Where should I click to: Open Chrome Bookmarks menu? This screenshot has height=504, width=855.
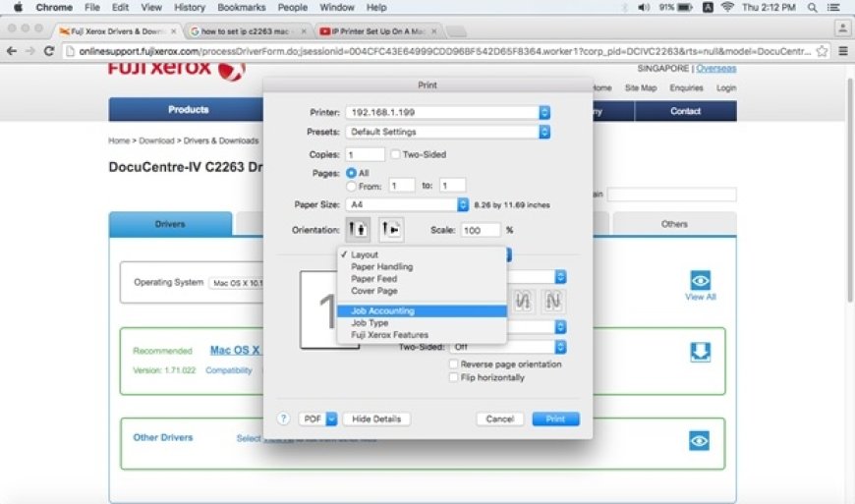click(x=241, y=7)
